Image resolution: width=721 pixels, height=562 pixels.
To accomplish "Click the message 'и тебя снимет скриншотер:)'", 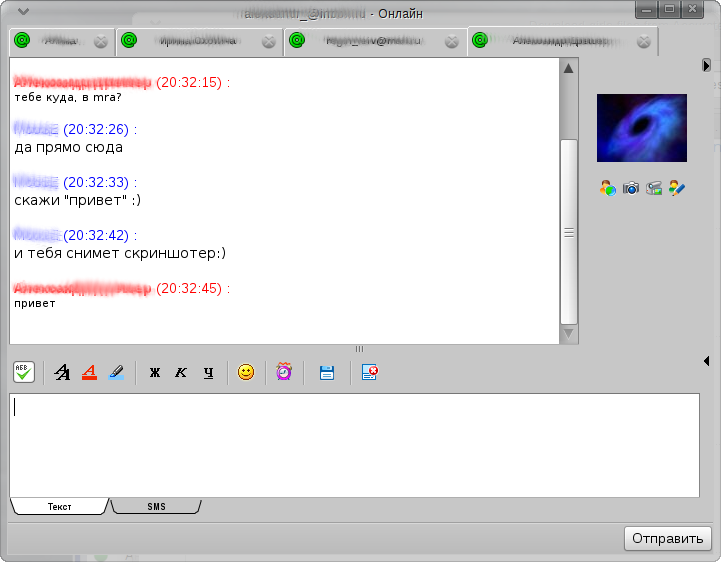I will click(120, 253).
